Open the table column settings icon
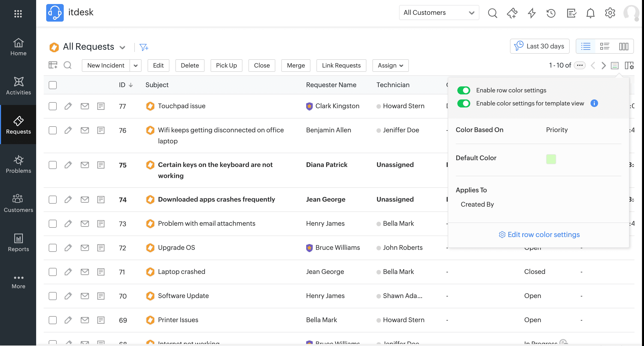 point(629,66)
